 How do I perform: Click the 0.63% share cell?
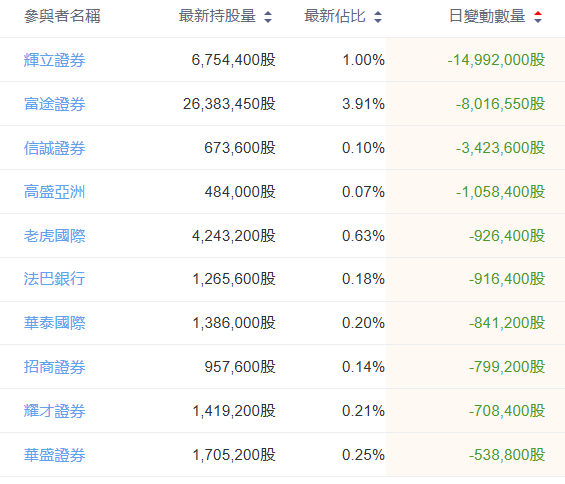click(x=364, y=236)
